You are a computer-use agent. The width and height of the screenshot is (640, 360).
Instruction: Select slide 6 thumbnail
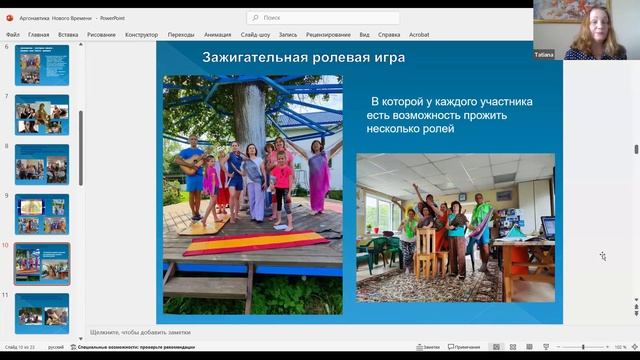click(42, 65)
